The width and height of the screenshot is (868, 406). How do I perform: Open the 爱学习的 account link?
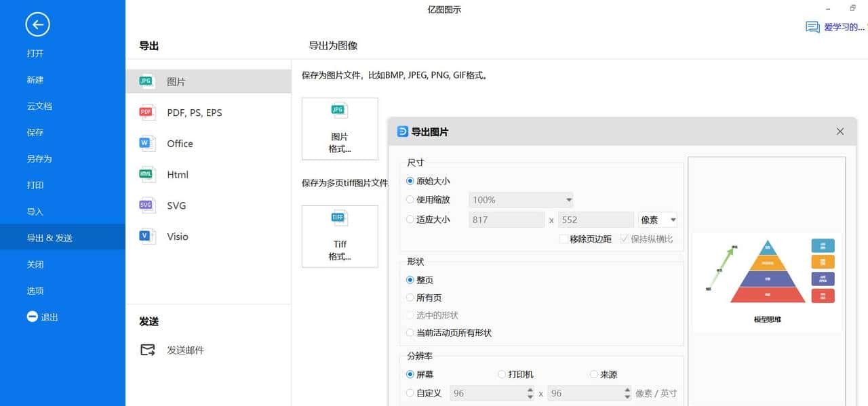point(846,26)
